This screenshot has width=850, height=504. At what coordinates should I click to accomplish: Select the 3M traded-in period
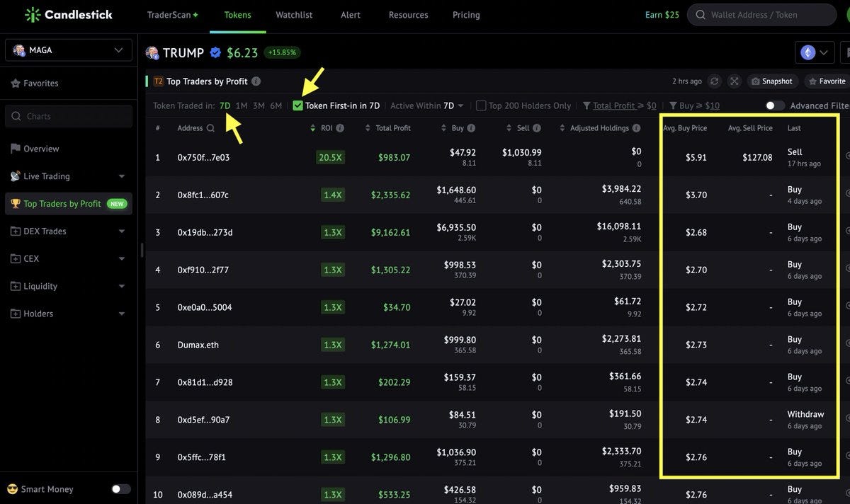tap(259, 105)
